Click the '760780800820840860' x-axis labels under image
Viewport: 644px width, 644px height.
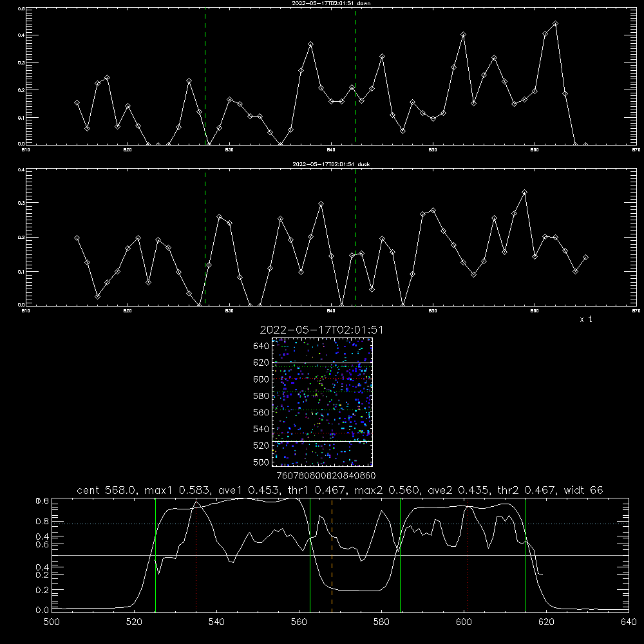pos(326,476)
